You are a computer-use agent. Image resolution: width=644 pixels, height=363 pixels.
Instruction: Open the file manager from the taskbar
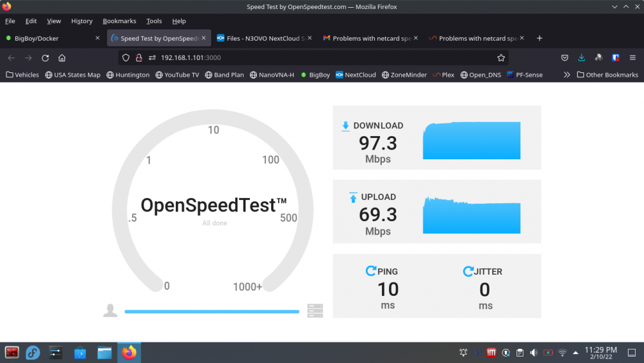104,353
